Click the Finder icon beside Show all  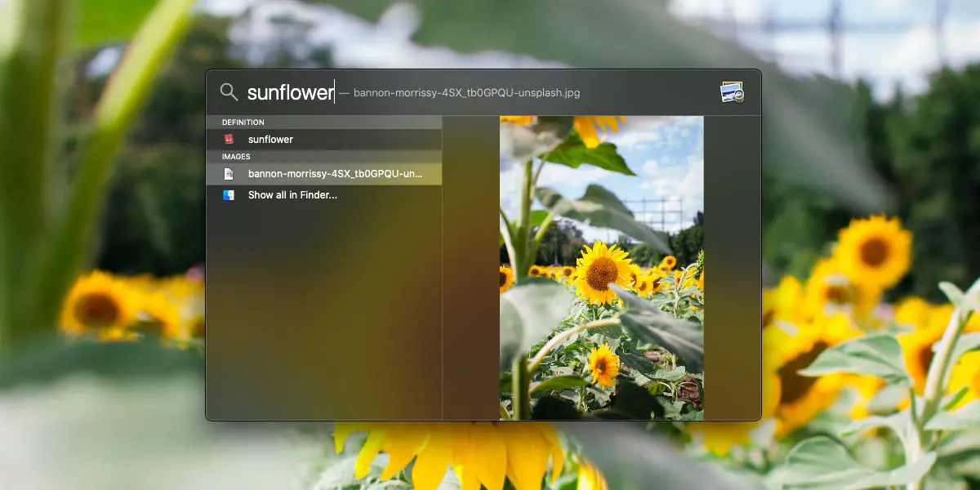(x=229, y=195)
